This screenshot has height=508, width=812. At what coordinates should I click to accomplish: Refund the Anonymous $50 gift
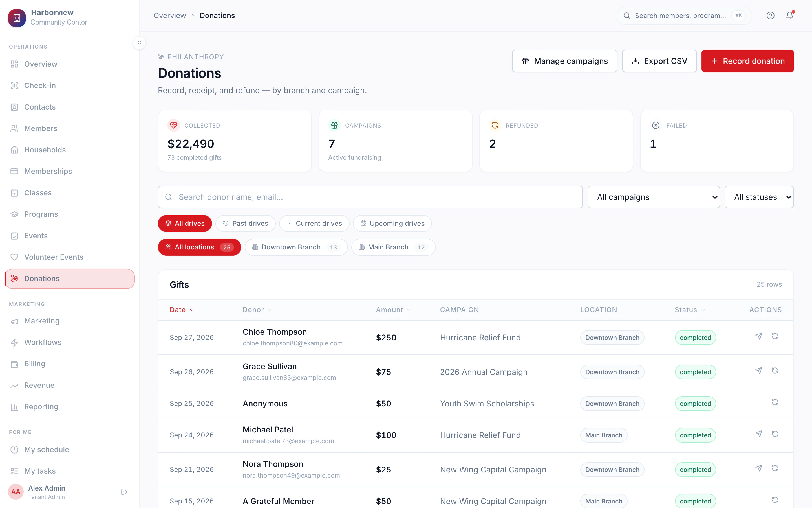pos(775,402)
